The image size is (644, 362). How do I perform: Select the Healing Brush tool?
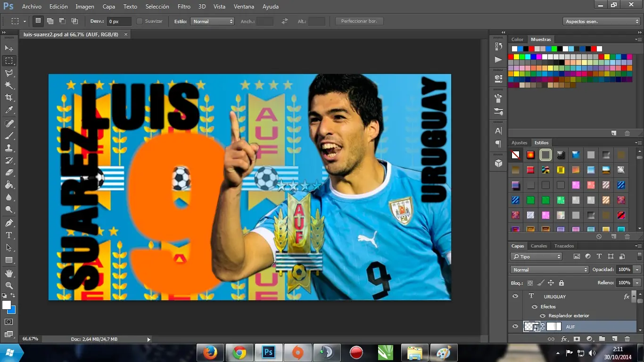coord(9,123)
